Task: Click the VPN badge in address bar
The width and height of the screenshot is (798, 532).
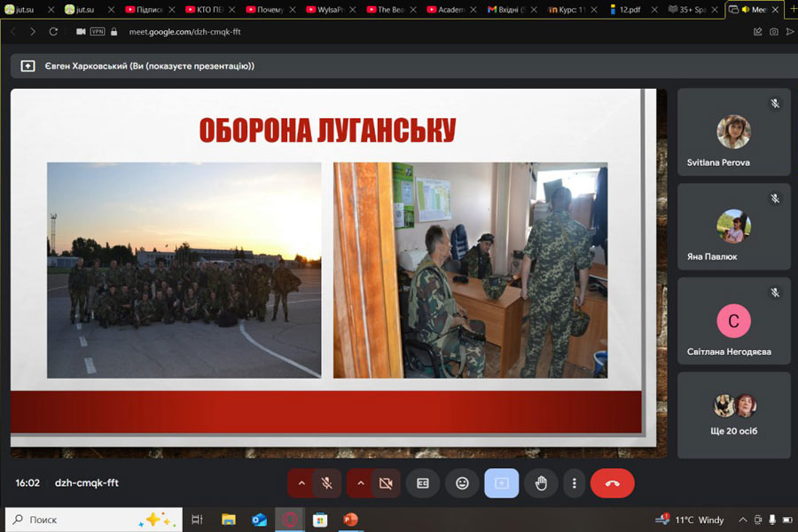Action: coord(98,32)
